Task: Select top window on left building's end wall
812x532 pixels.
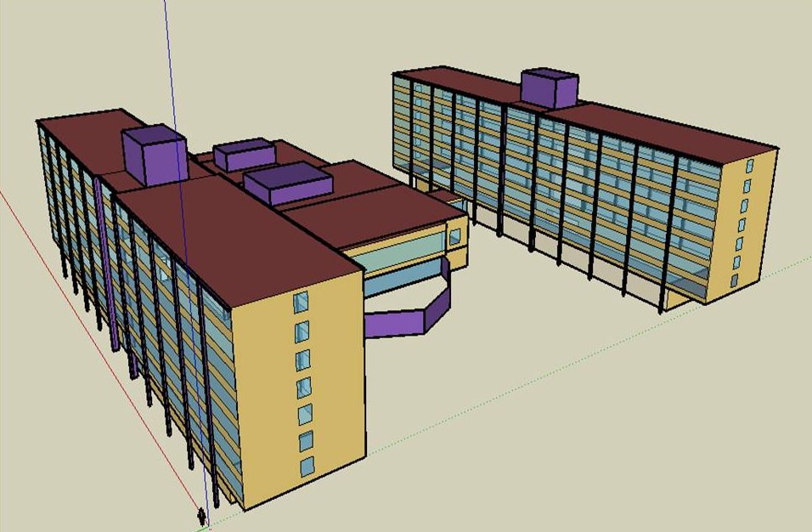Action: click(x=301, y=303)
